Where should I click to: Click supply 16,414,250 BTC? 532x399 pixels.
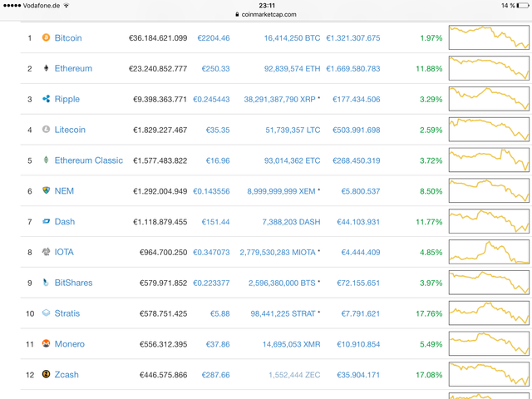click(x=292, y=38)
